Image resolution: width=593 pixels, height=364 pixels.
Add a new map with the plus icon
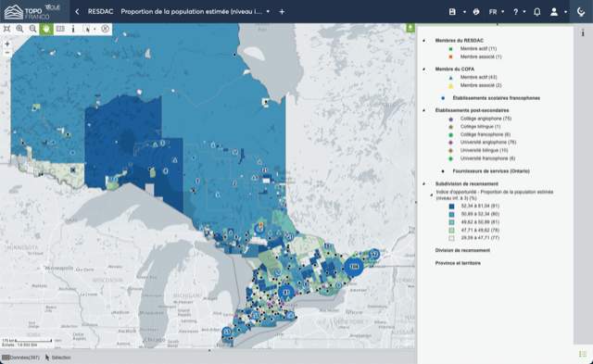point(282,12)
